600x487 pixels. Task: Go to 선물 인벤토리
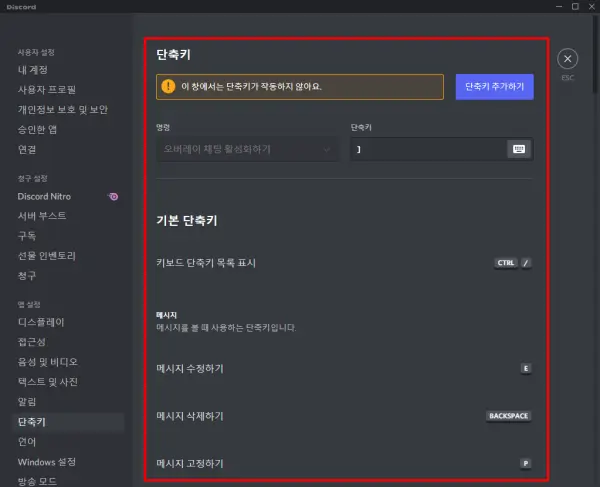47,256
